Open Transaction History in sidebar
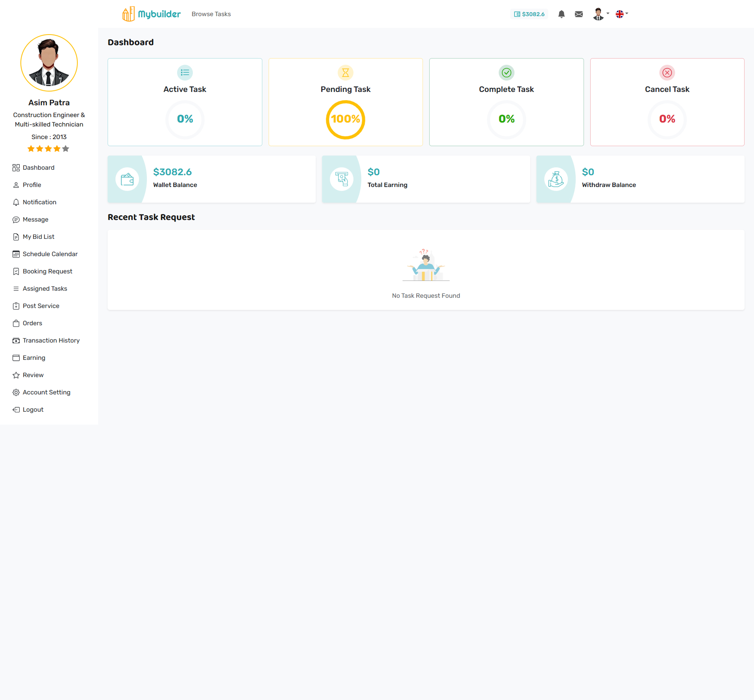 (51, 341)
